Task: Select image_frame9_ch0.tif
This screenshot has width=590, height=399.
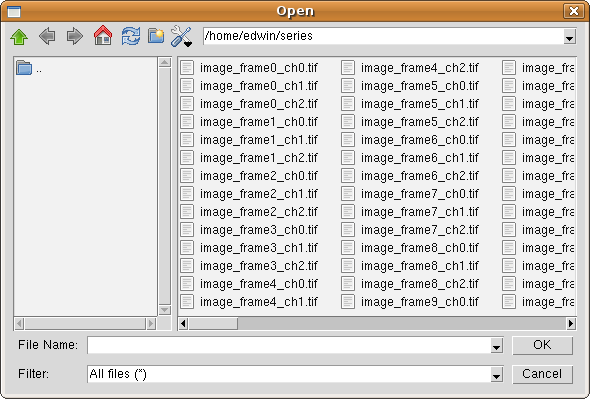Action: click(420, 302)
